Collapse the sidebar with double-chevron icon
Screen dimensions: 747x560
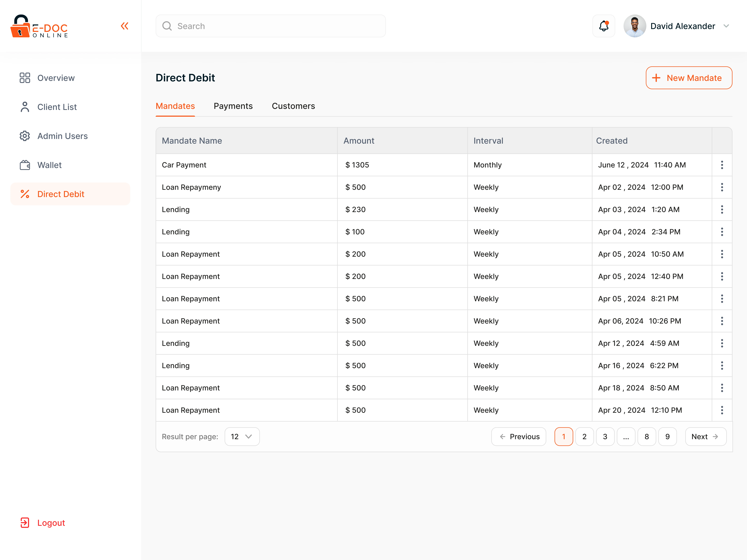[x=125, y=26]
